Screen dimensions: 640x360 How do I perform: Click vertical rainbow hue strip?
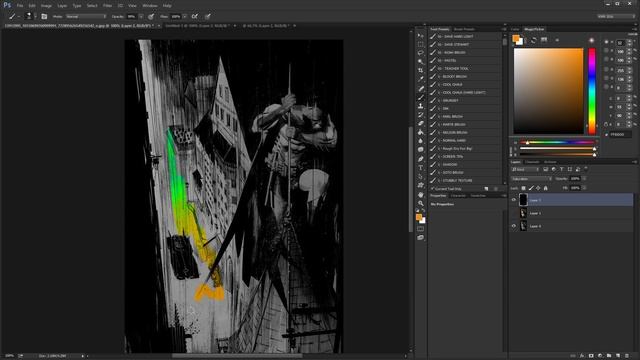pos(591,91)
